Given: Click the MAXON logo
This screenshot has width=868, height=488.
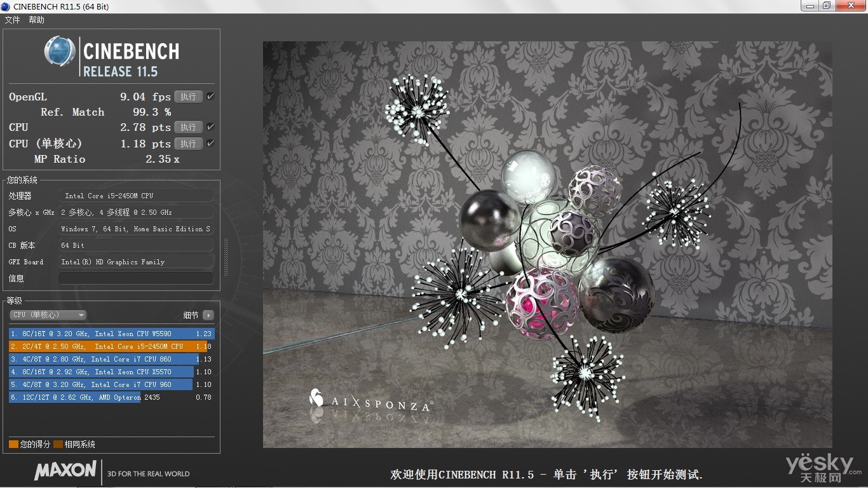Looking at the screenshot, I should point(65,471).
